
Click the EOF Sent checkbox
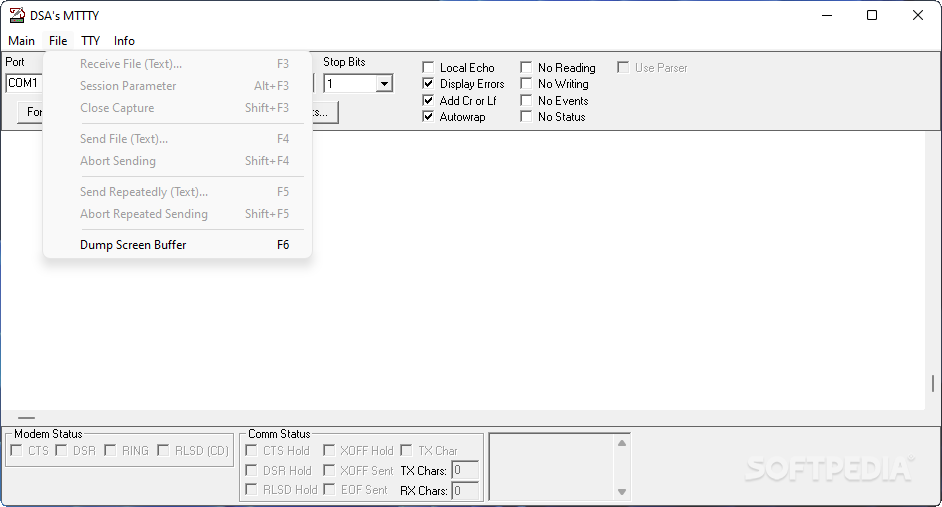[329, 490]
